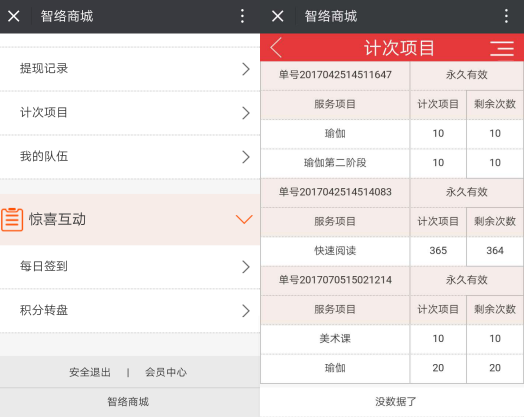Go back from 计次项目 page

(x=276, y=47)
